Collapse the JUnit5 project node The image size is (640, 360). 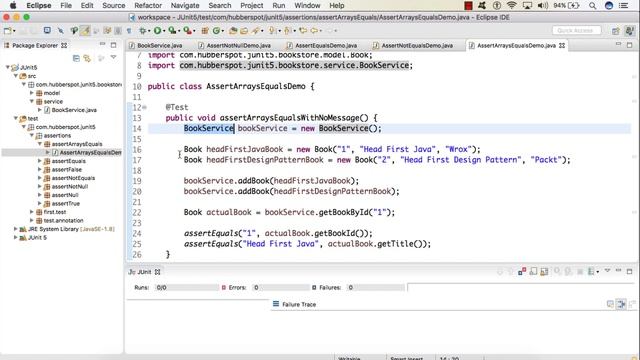(8, 67)
